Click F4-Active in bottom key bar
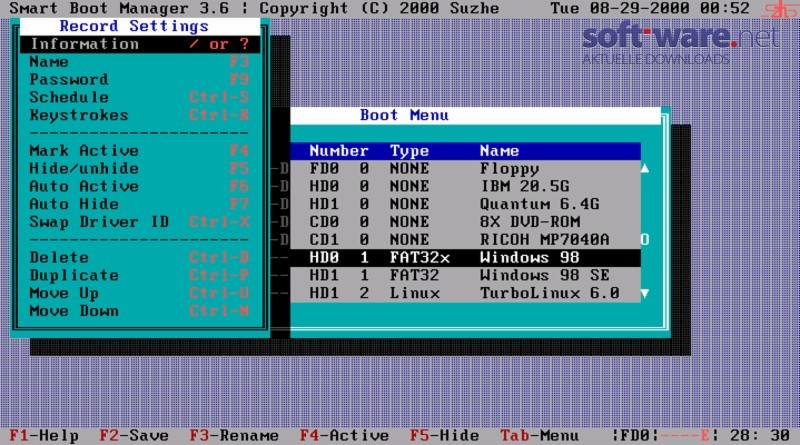Screen dimensions: 800x445 (x=344, y=435)
